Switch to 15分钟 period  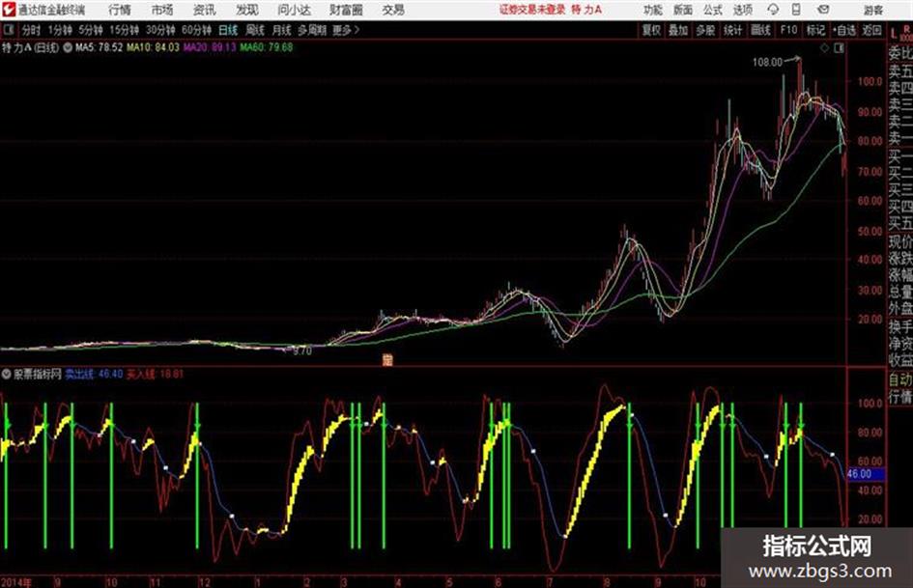click(125, 30)
